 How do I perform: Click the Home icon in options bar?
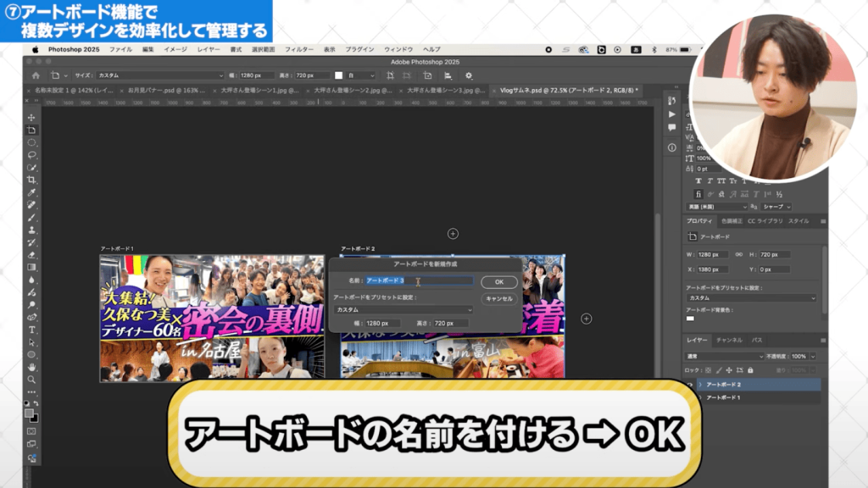(36, 75)
